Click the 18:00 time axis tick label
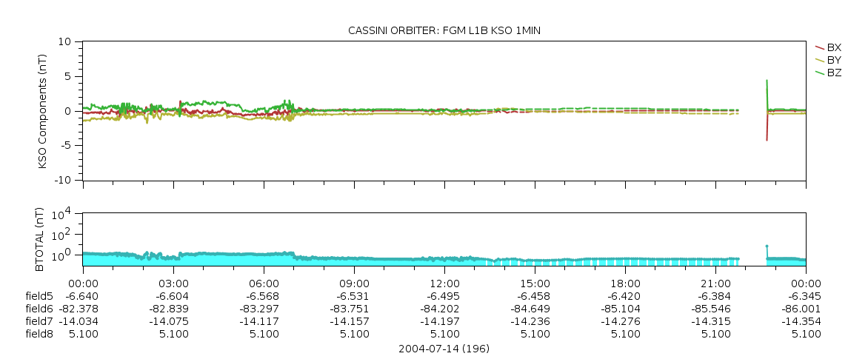 pos(626,283)
